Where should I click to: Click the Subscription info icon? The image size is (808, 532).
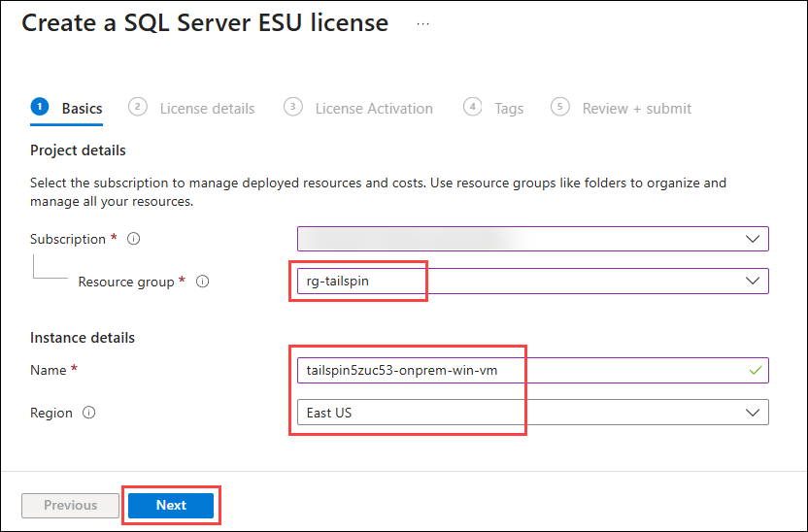pyautogui.click(x=133, y=239)
